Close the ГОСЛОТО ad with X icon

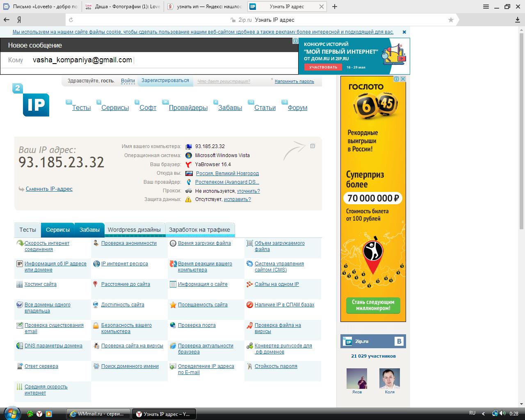coord(403,79)
